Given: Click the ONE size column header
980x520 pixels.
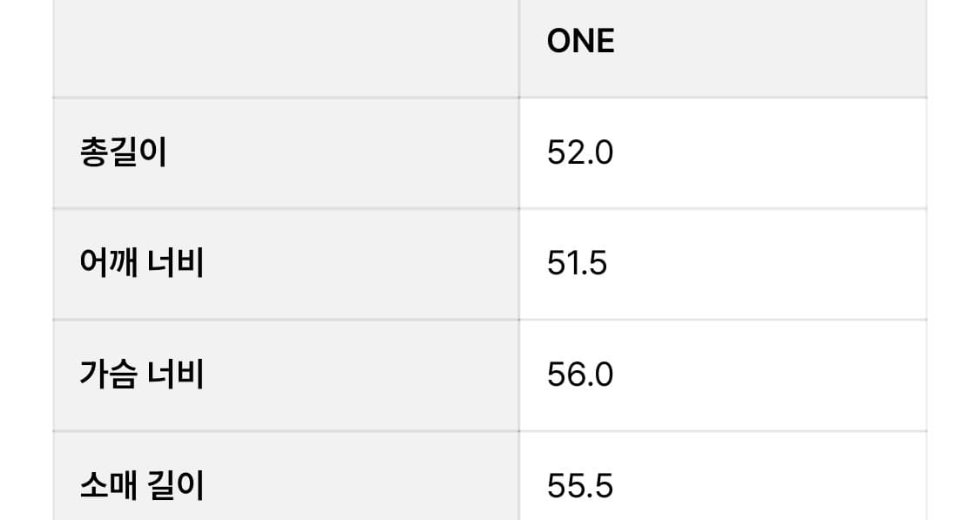Looking at the screenshot, I should tap(581, 41).
